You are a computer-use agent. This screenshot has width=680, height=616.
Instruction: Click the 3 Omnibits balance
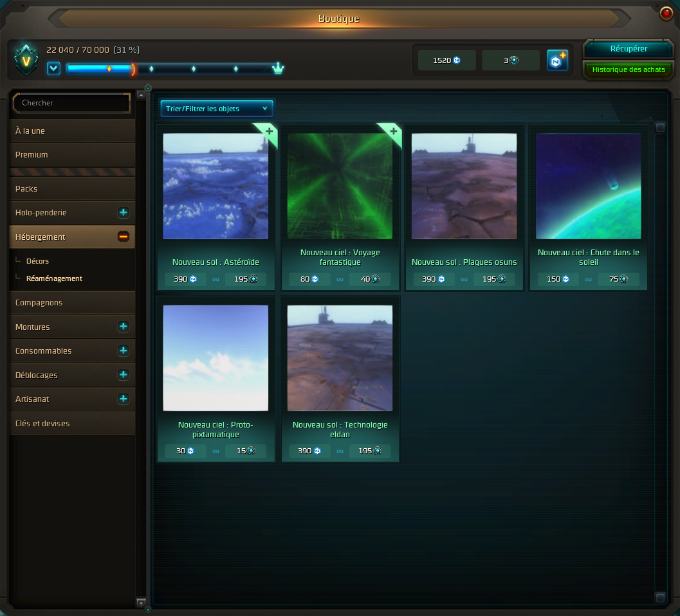pyautogui.click(x=510, y=60)
